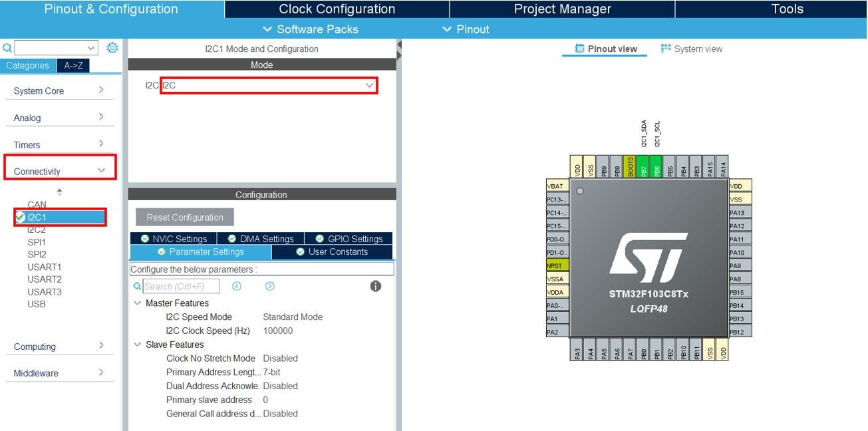Switch to Pinout & Configuration tab
This screenshot has width=868, height=431.
coord(111,9)
